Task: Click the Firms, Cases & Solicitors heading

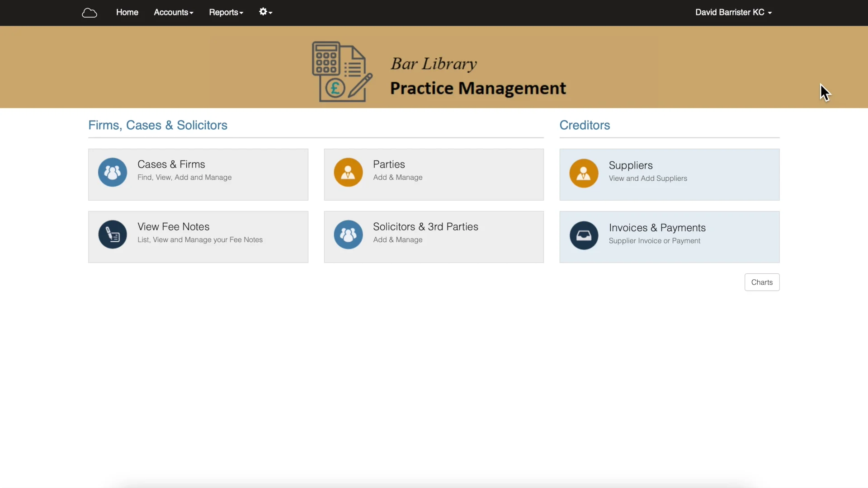Action: (158, 125)
